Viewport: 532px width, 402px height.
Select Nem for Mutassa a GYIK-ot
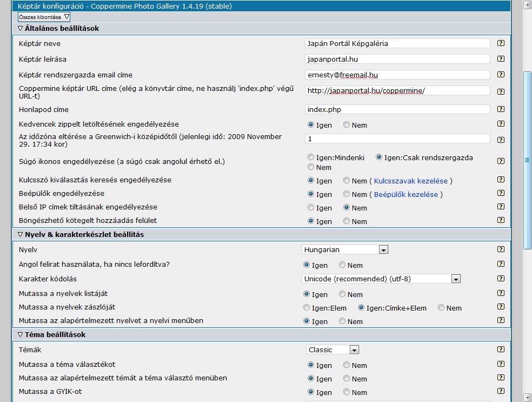[x=347, y=392]
